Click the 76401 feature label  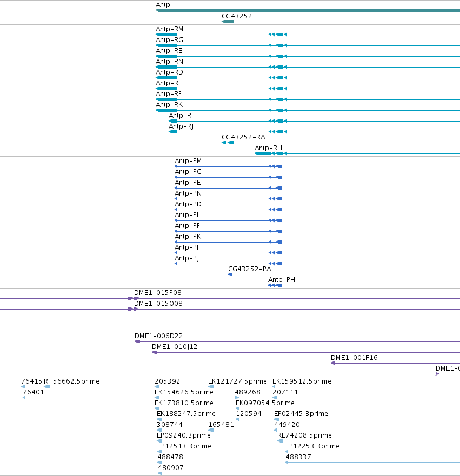(34, 392)
